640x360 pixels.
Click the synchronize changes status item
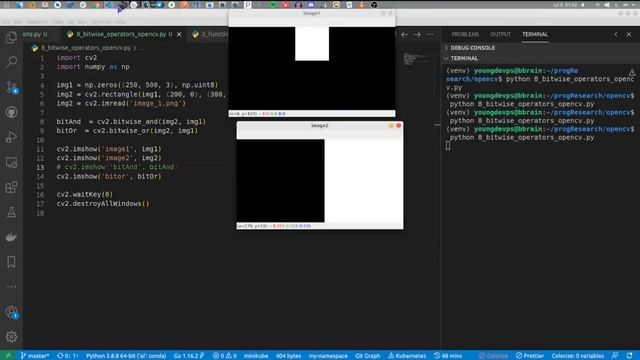(67, 356)
